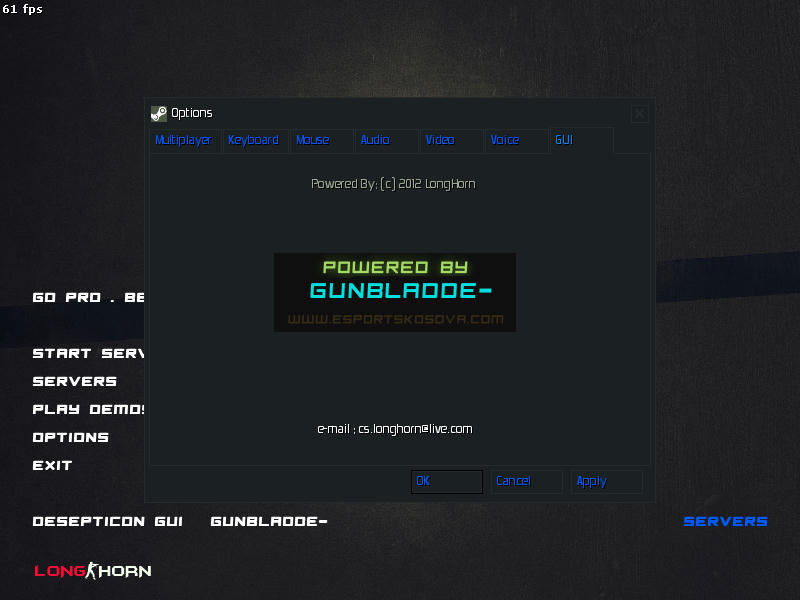Open Options from the main menu
The height and width of the screenshot is (600, 800).
[x=71, y=438]
